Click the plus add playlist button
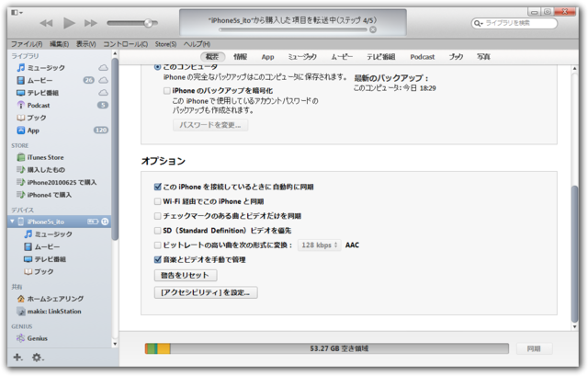Image resolution: width=588 pixels, height=376 pixels. click(x=17, y=357)
